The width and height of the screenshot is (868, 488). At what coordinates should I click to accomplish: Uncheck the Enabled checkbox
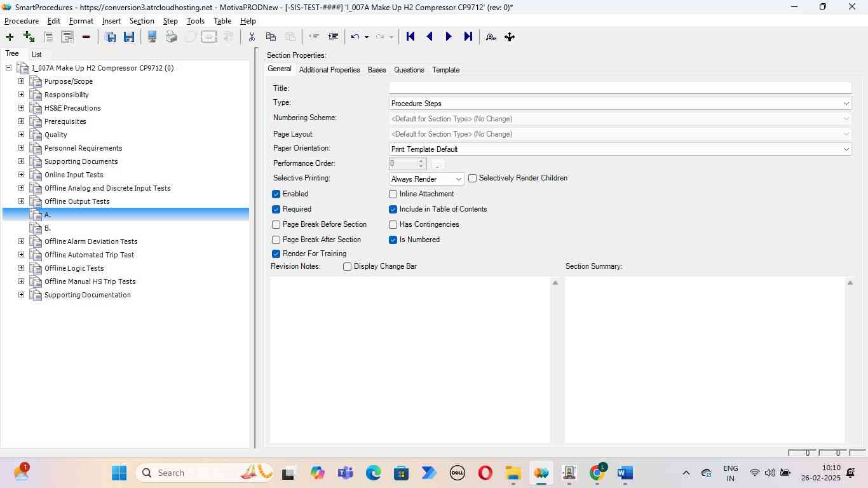pos(276,194)
